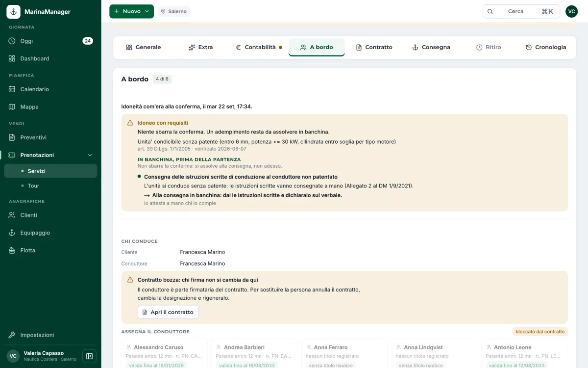
Task: Click the Extra tab sparkles icon
Action: point(192,47)
